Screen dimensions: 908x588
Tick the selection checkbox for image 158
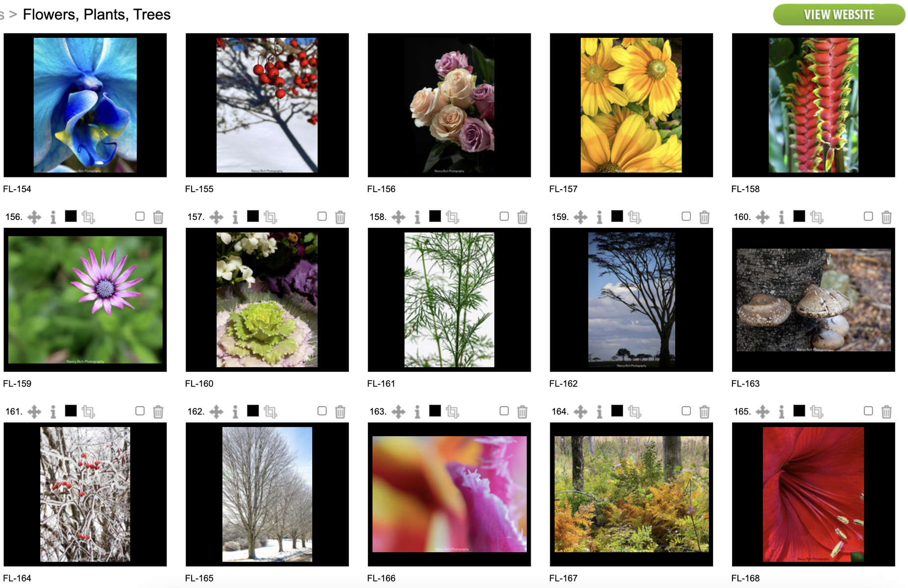click(x=504, y=216)
